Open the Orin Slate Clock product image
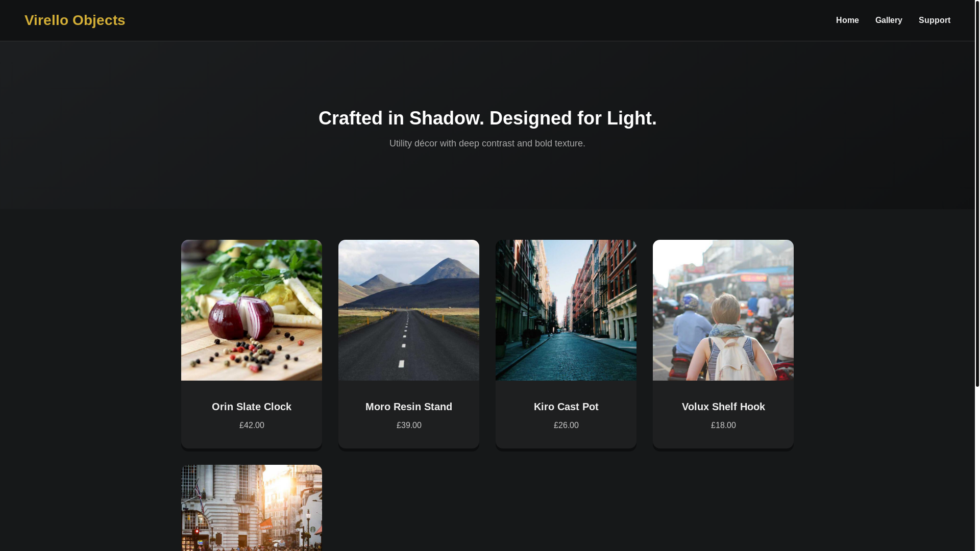 [252, 310]
